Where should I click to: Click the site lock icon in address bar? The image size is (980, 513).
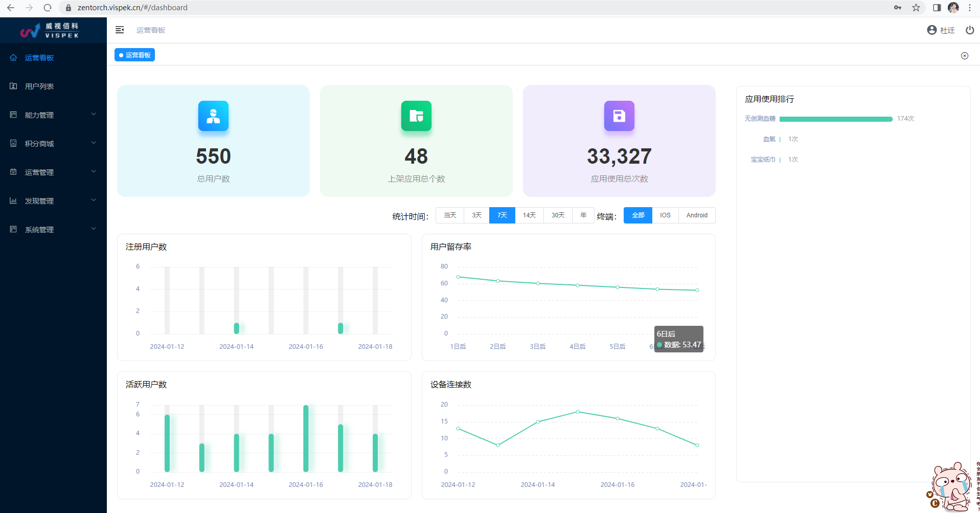[x=69, y=8]
